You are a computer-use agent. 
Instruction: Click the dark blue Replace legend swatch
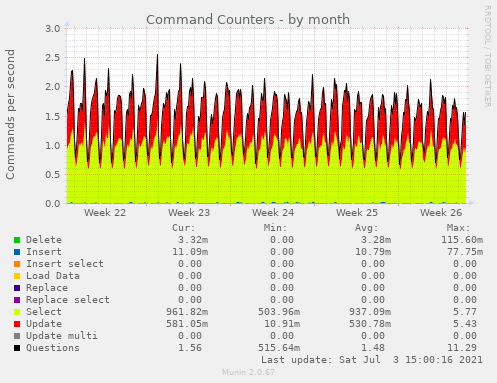click(x=17, y=288)
